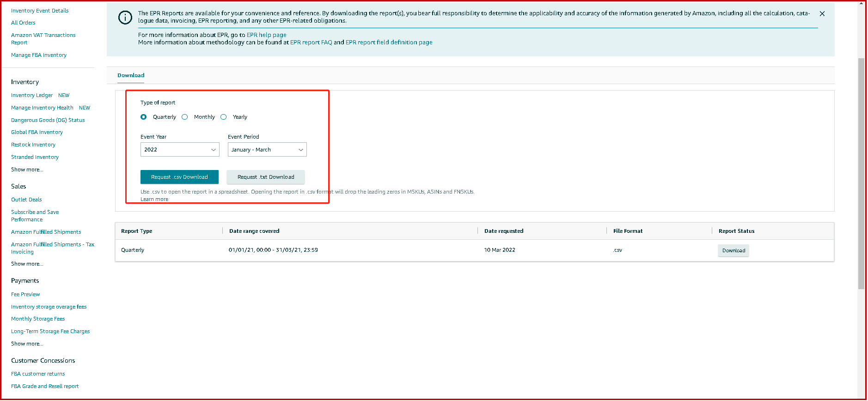
Task: Select the Yearly report type
Action: [224, 117]
